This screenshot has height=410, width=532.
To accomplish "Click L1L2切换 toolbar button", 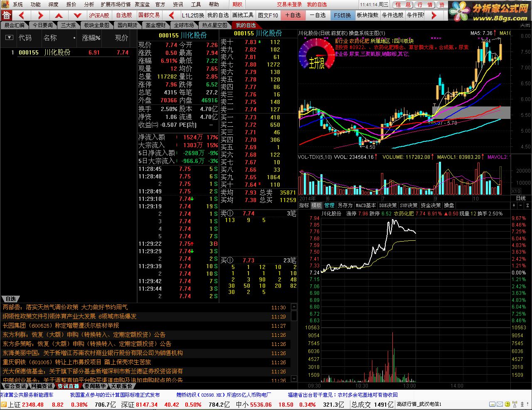I will pos(193,15).
